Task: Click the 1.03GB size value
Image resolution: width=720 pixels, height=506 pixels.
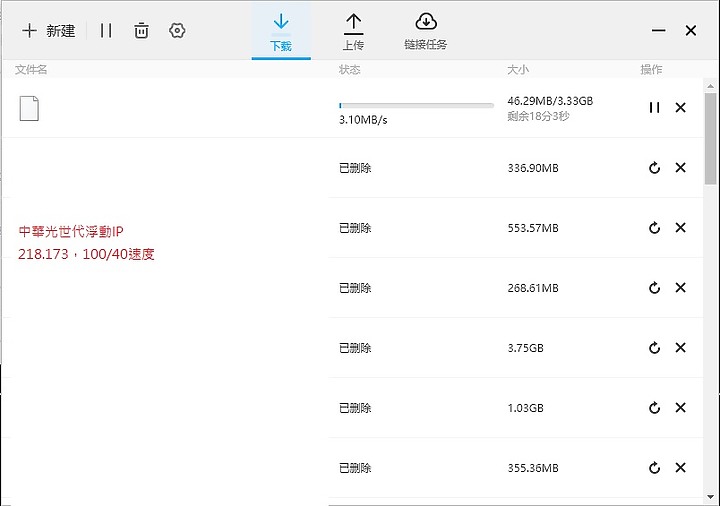Action: tap(525, 408)
